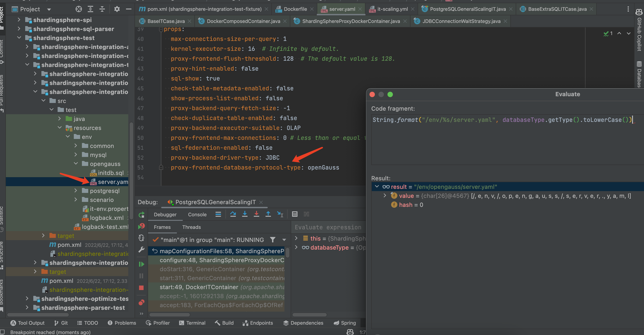Viewport: 644px width, 335px height.
Task: Step into the method call
Action: pos(245,214)
